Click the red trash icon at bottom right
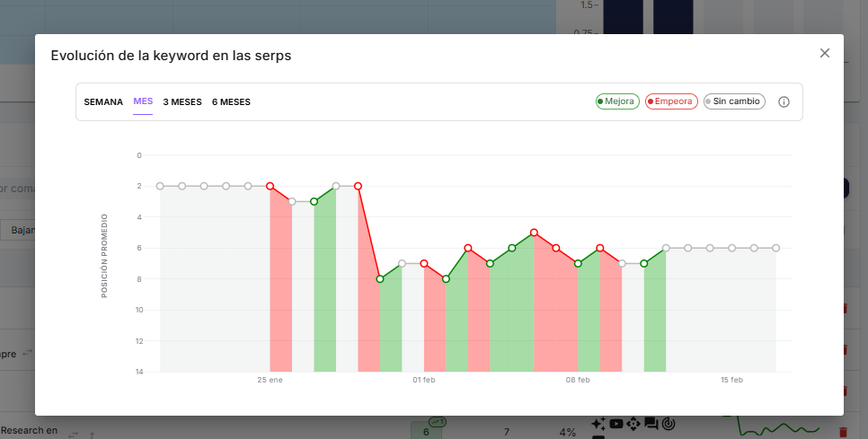The width and height of the screenshot is (868, 439). pyautogui.click(x=842, y=432)
